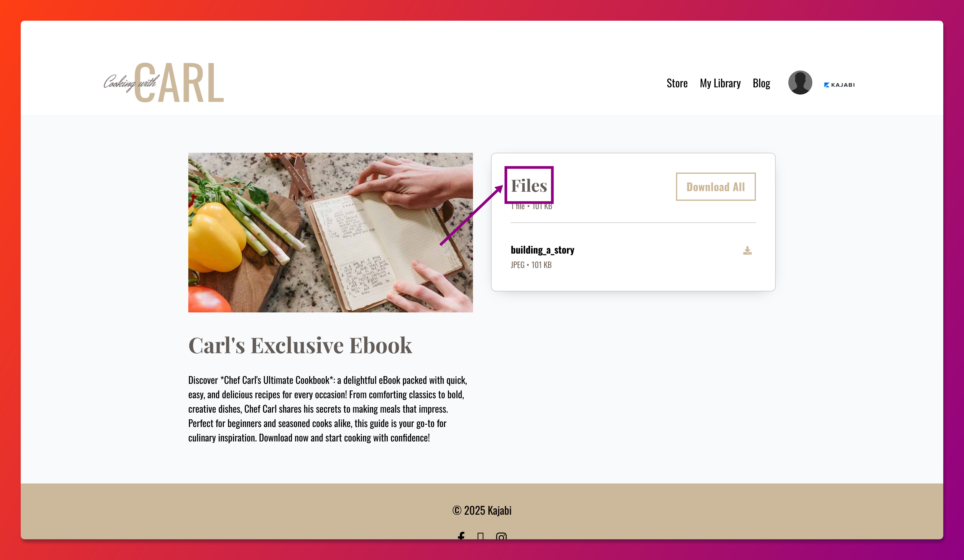This screenshot has height=560, width=964.
Task: Click the file count text under Files
Action: 531,206
